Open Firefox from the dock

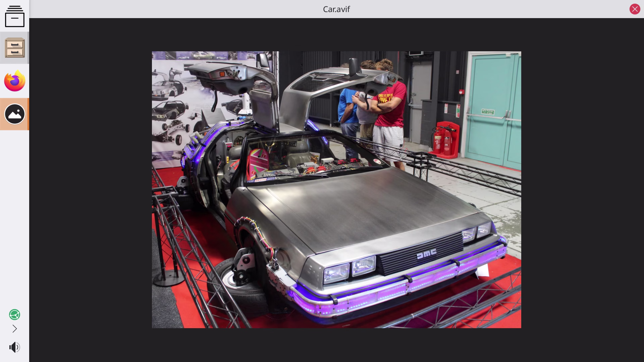(x=14, y=81)
